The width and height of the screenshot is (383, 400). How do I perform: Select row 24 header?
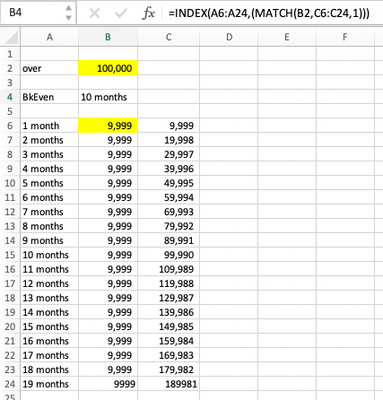(10, 384)
